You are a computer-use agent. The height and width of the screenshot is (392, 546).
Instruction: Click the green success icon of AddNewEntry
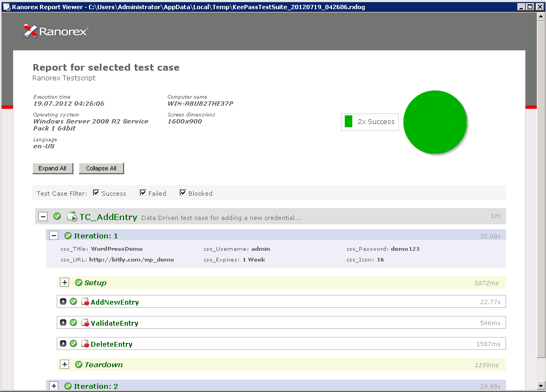coord(73,301)
